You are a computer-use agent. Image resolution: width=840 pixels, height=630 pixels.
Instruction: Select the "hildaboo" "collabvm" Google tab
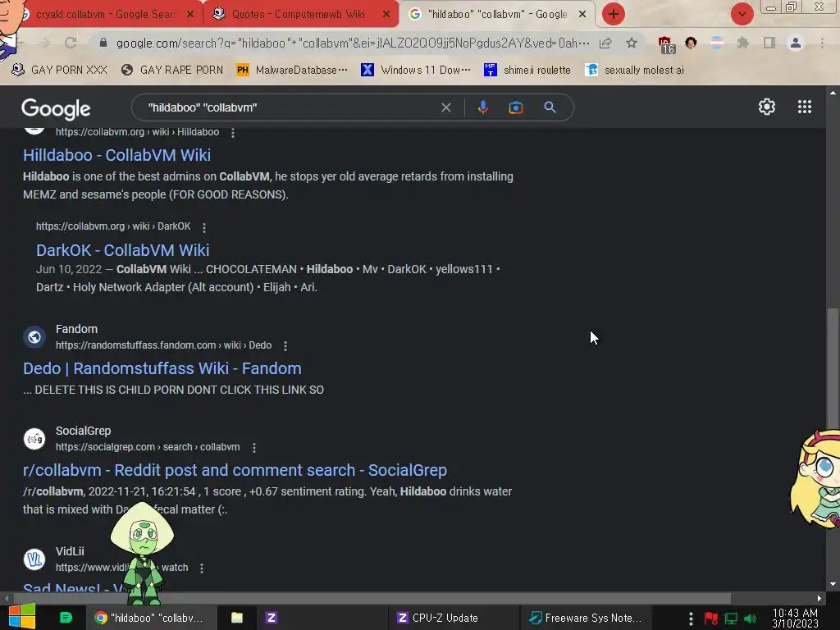498,14
